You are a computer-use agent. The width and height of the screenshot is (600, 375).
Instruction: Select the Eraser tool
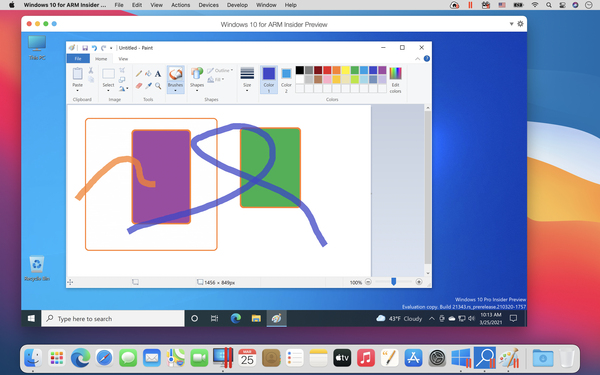pos(139,86)
